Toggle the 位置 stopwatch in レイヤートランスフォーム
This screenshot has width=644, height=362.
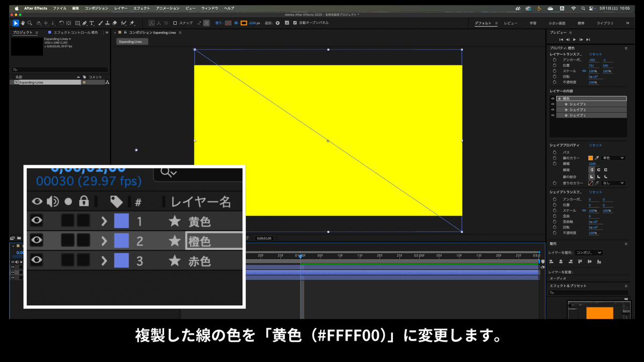tap(554, 65)
